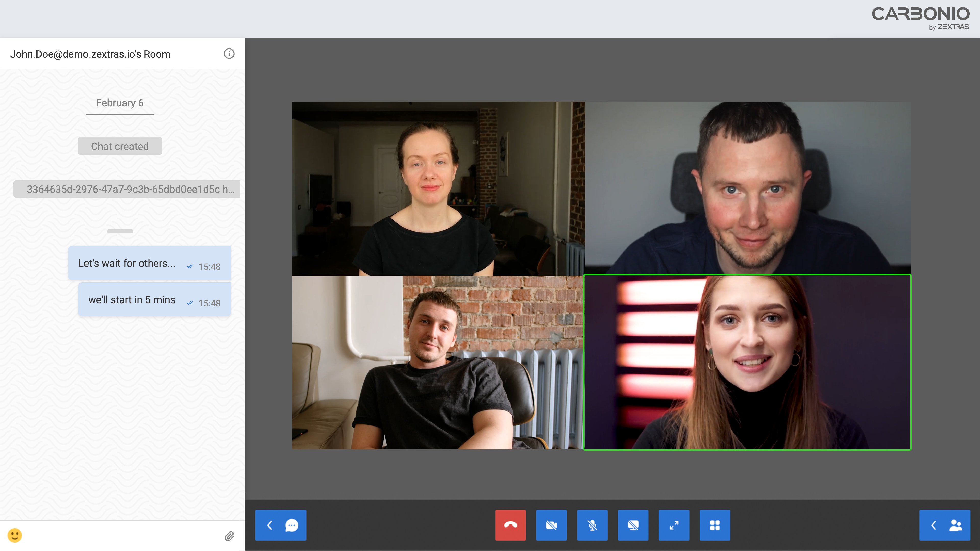Attach a file with the paperclip icon
The image size is (980, 551).
pyautogui.click(x=229, y=536)
